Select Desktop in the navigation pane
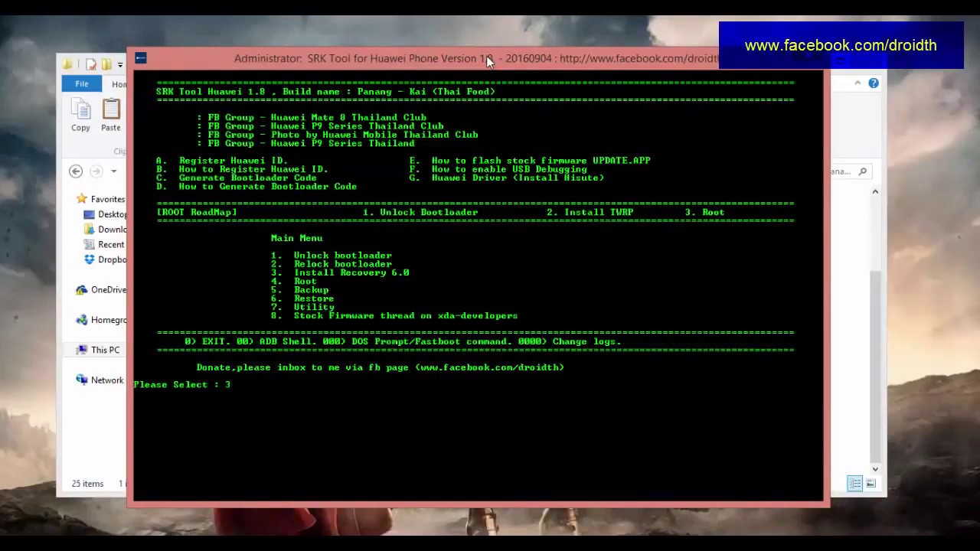 pyautogui.click(x=105, y=214)
